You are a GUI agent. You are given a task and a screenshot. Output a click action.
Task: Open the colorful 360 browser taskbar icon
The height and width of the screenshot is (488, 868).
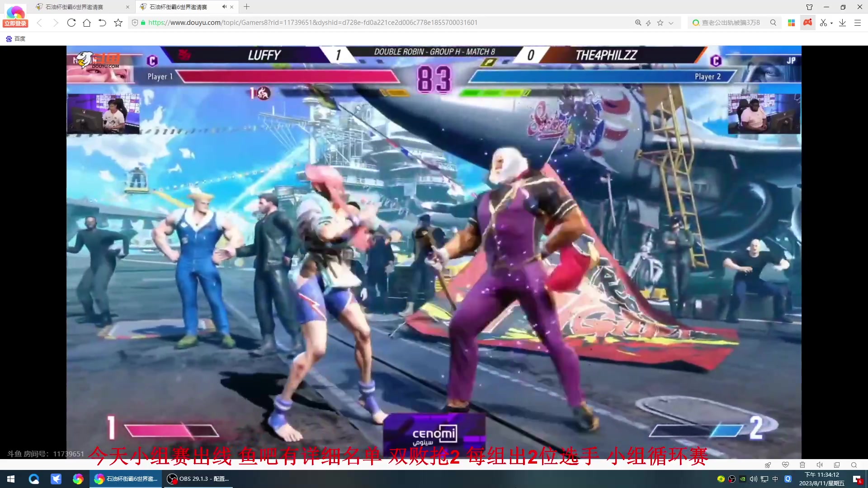coord(78,479)
